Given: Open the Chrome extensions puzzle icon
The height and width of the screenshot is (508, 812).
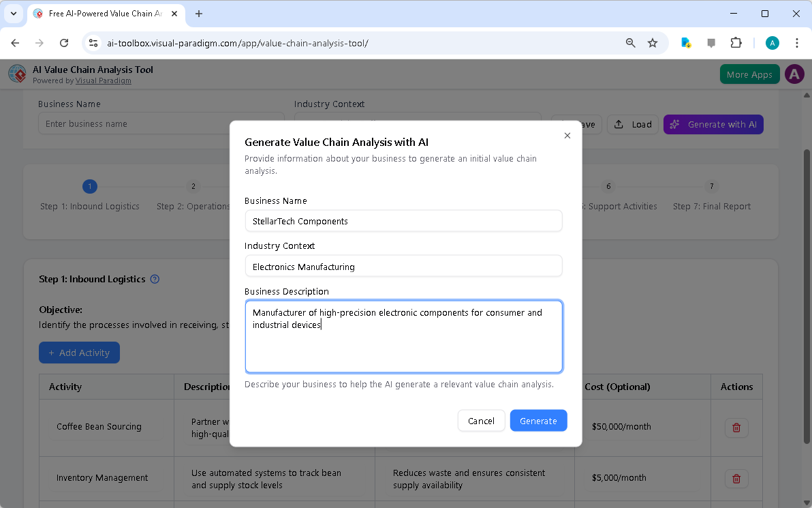Looking at the screenshot, I should [x=736, y=42].
